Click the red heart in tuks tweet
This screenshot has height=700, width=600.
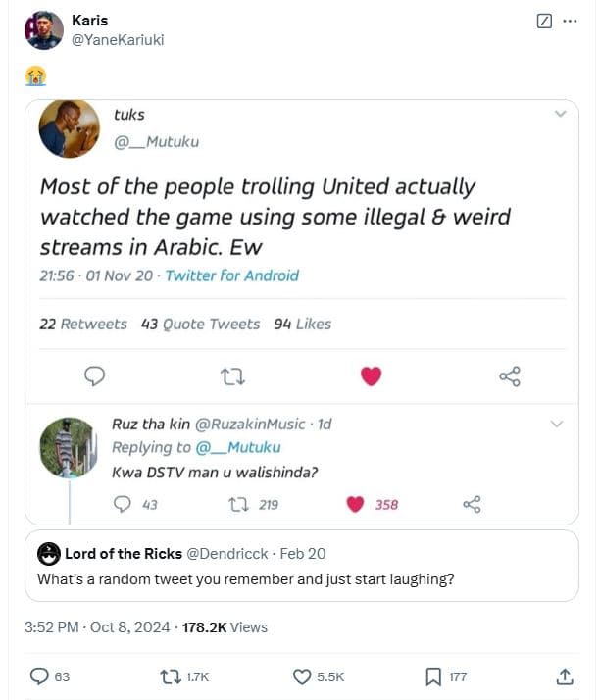(x=371, y=375)
